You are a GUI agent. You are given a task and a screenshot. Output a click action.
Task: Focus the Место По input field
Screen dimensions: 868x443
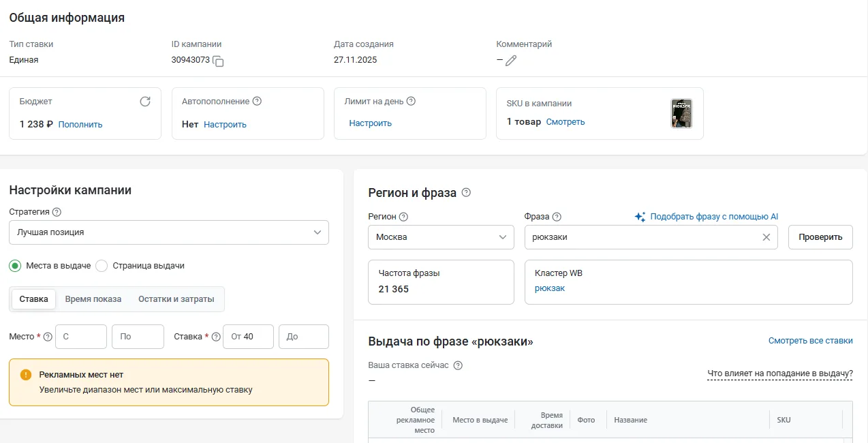[x=138, y=337]
